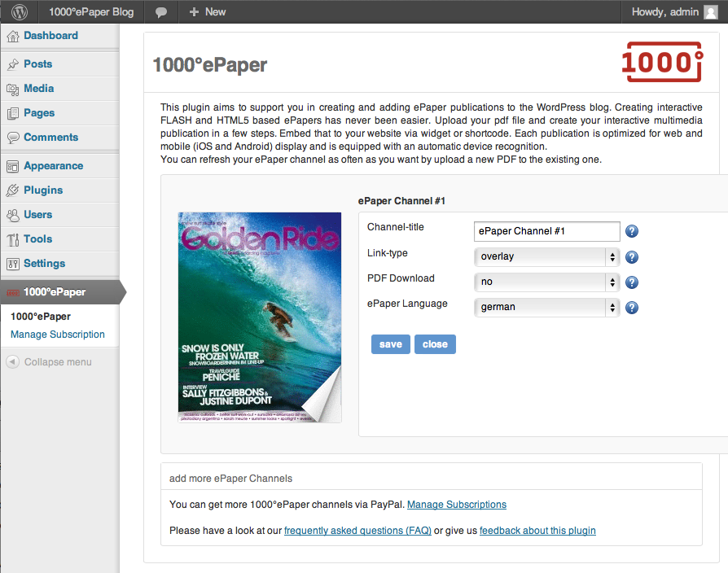Open the Link-type dropdown showing overlay
Image resolution: width=728 pixels, height=573 pixels.
[x=547, y=256]
